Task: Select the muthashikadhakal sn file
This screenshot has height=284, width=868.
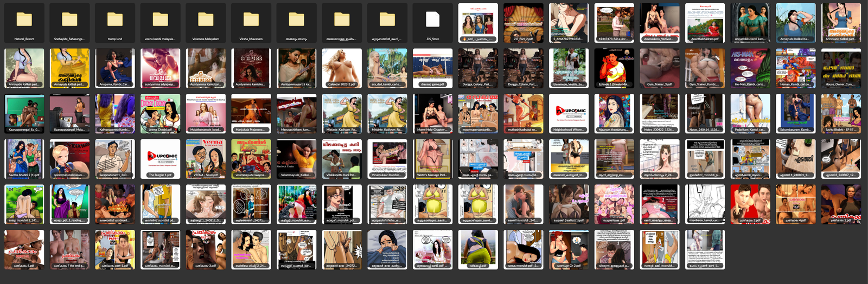Action: [524, 114]
